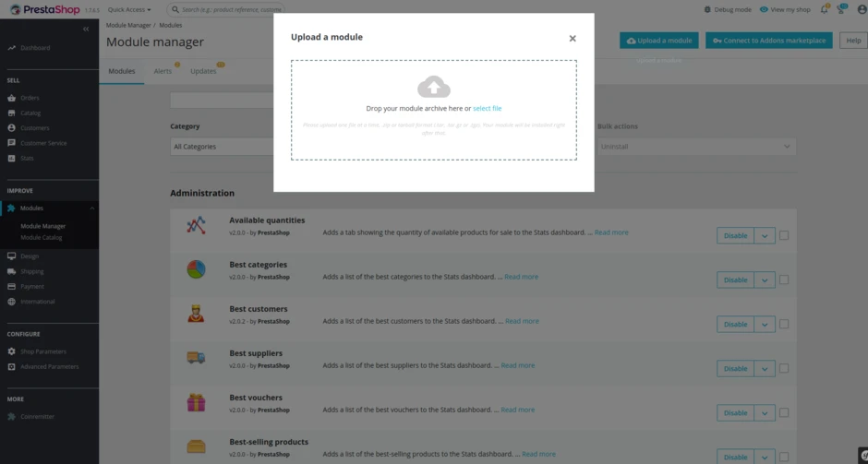
Task: Click the International globe icon
Action: 11,302
